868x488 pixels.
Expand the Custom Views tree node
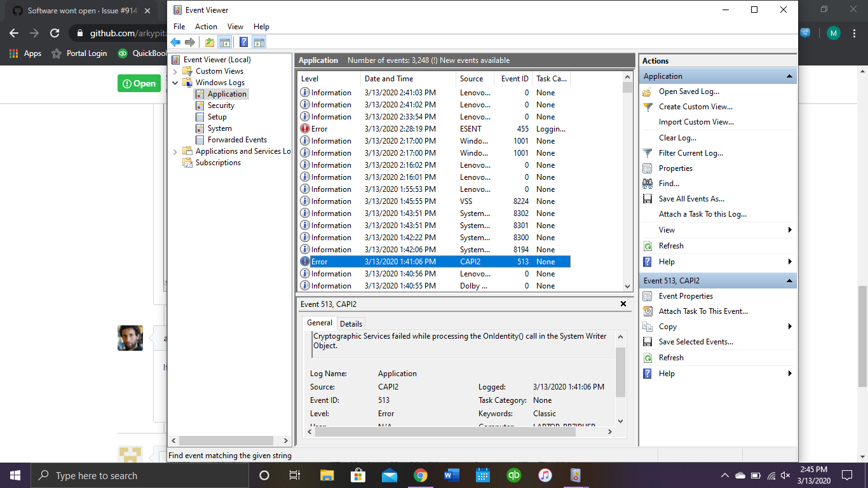point(175,71)
